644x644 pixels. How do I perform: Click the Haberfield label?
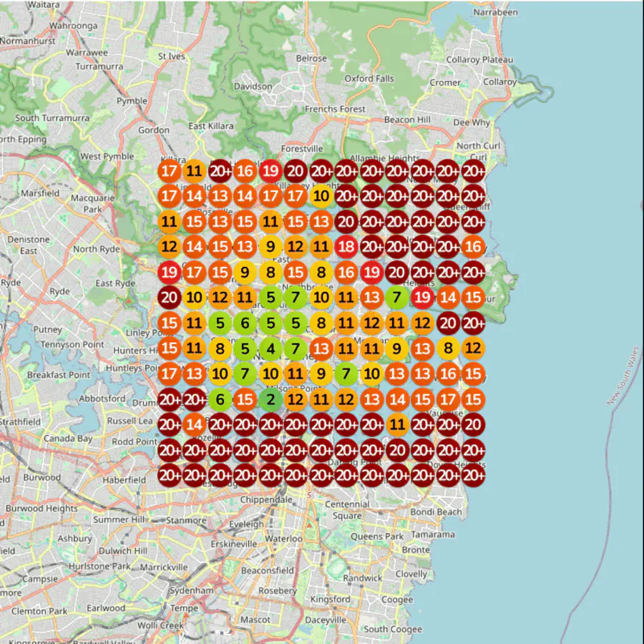pos(124,479)
